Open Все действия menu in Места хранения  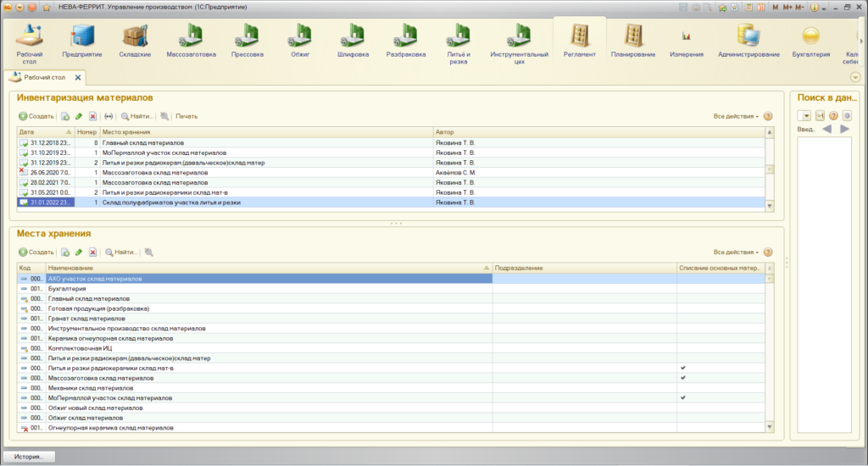tap(736, 252)
